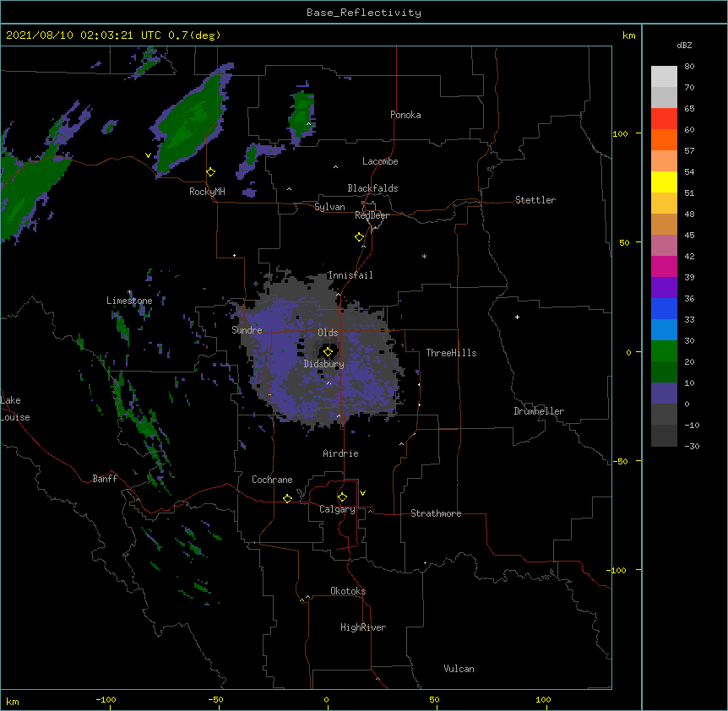Click the Olds town label
Image resolution: width=728 pixels, height=711 pixels.
tap(328, 333)
